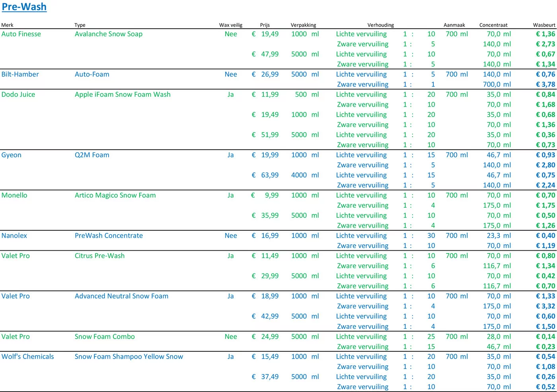Click Wasbeurt value € 3,32
This screenshot has height=392, width=557.
pyautogui.click(x=545, y=306)
